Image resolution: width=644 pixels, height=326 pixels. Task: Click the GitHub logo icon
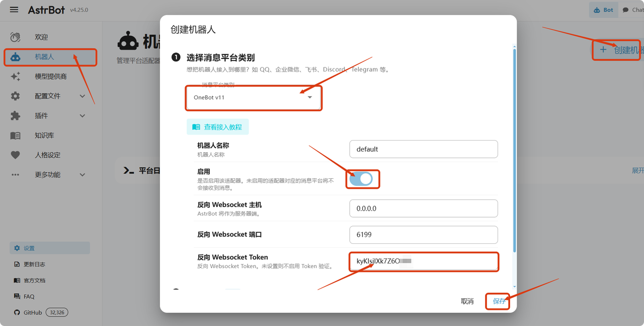(x=17, y=313)
